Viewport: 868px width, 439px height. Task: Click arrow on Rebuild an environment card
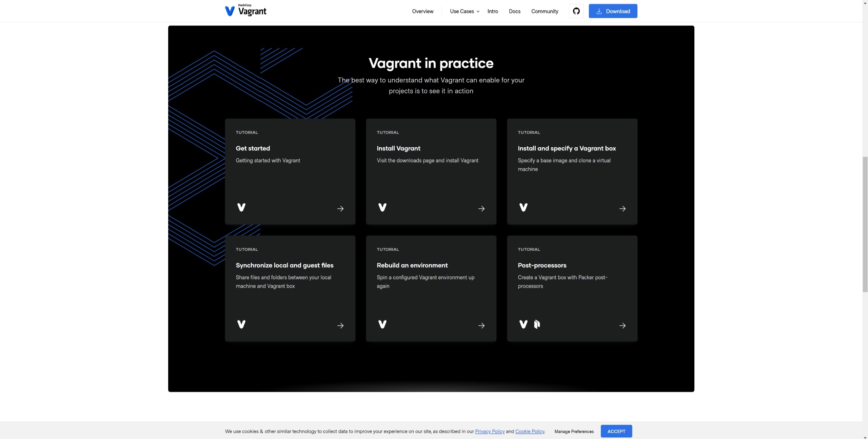(x=481, y=326)
